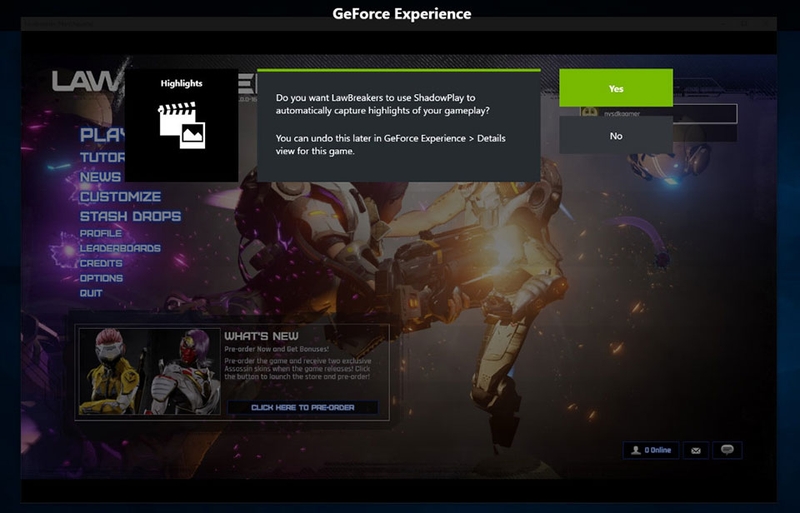Screen dimensions: 800x513
Task: Click the Highlights clapperboard icon
Action: pyautogui.click(x=182, y=125)
